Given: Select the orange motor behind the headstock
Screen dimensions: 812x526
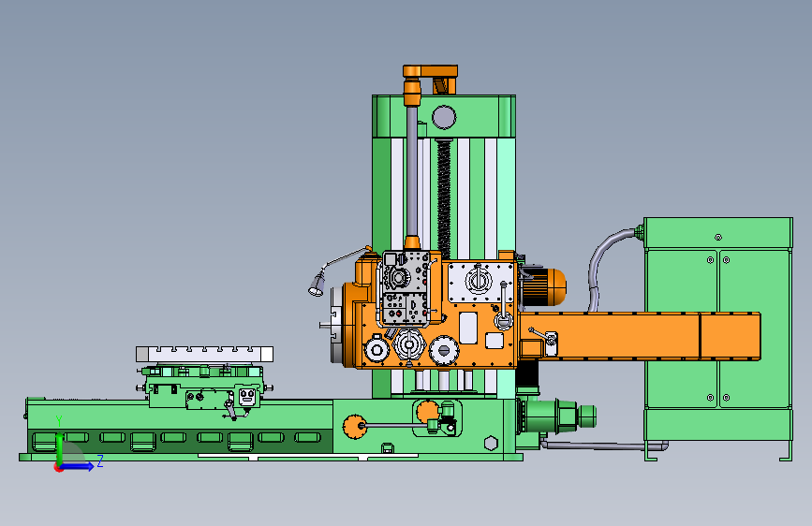Looking at the screenshot, I should point(544,286).
